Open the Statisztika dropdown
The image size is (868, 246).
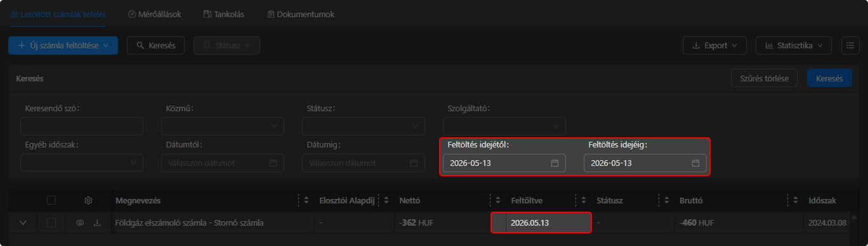(x=793, y=46)
